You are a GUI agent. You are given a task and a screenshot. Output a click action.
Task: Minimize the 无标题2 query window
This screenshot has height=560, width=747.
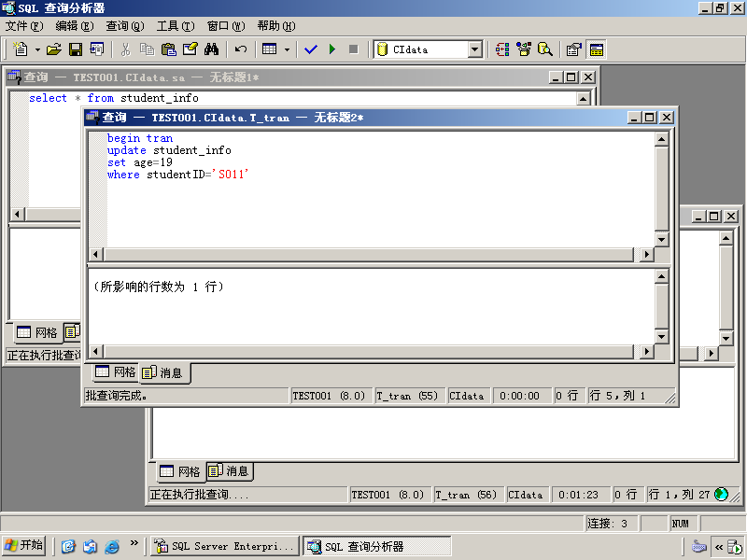click(634, 118)
